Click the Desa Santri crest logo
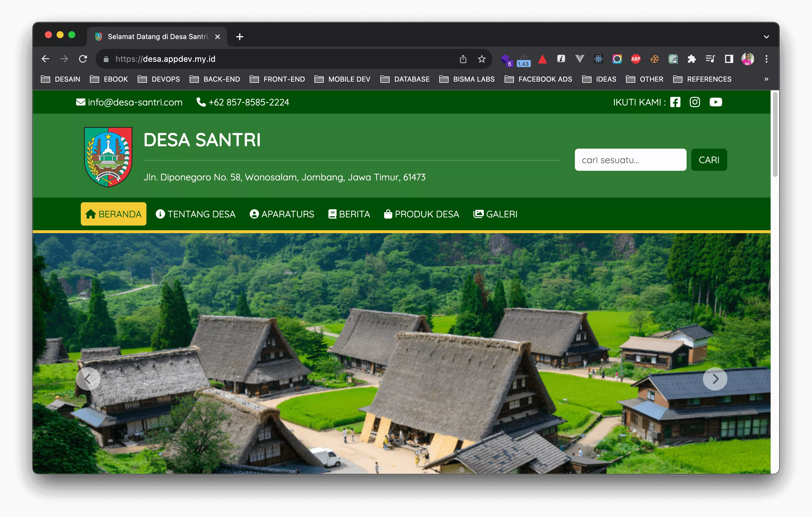The image size is (812, 517). (108, 157)
